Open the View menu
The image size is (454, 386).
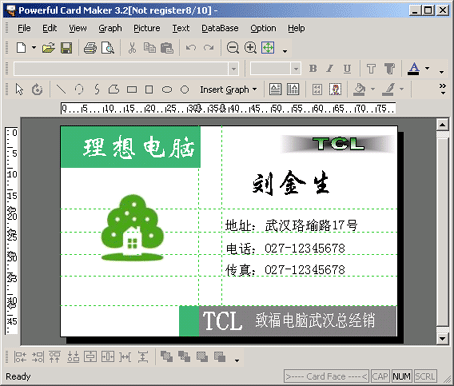[x=78, y=28]
